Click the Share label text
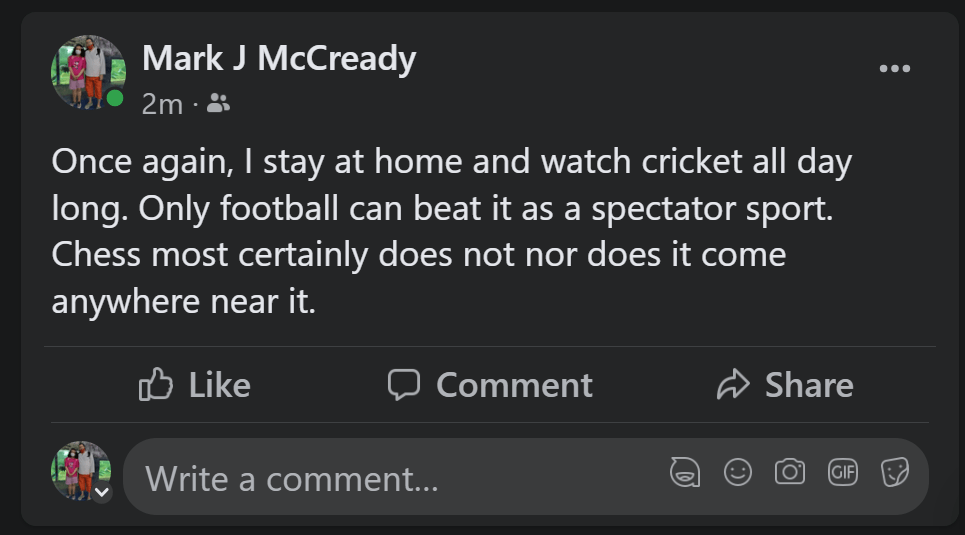This screenshot has width=965, height=535. tap(809, 385)
